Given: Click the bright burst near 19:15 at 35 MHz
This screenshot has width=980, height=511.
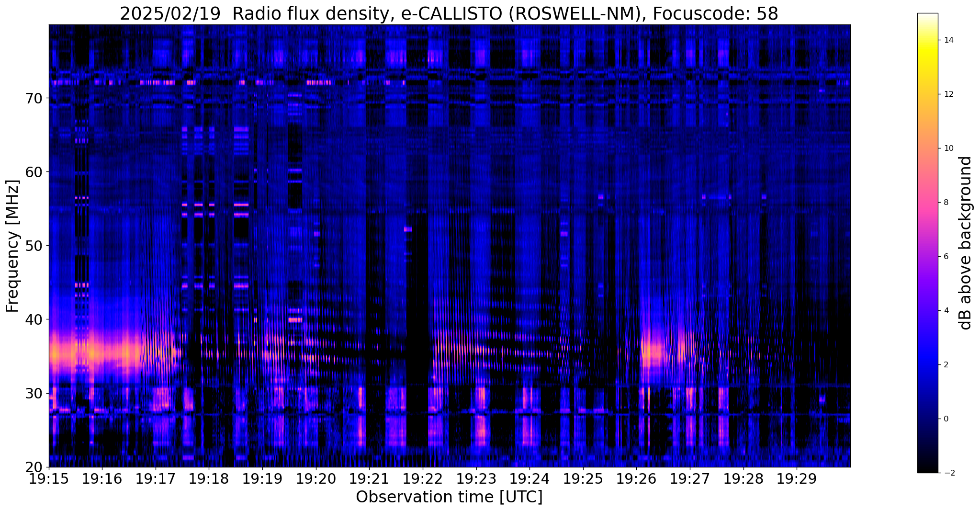Looking at the screenshot, I should [x=96, y=353].
